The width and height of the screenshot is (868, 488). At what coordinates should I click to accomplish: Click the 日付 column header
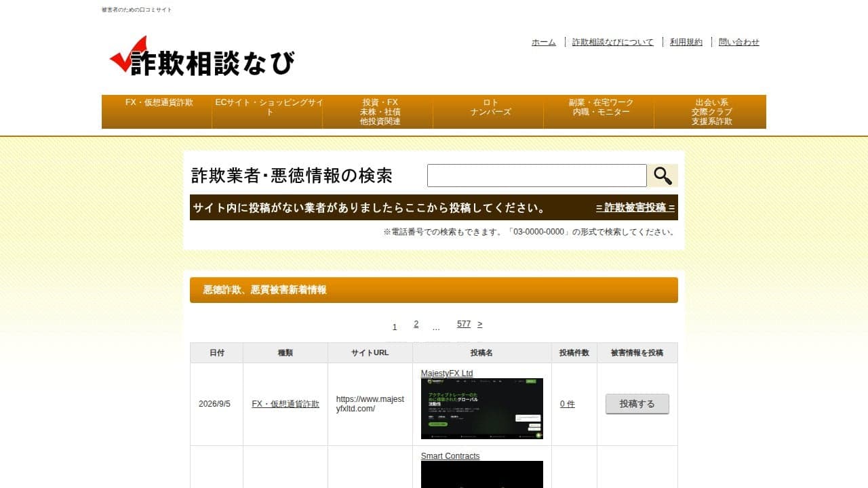coord(217,353)
